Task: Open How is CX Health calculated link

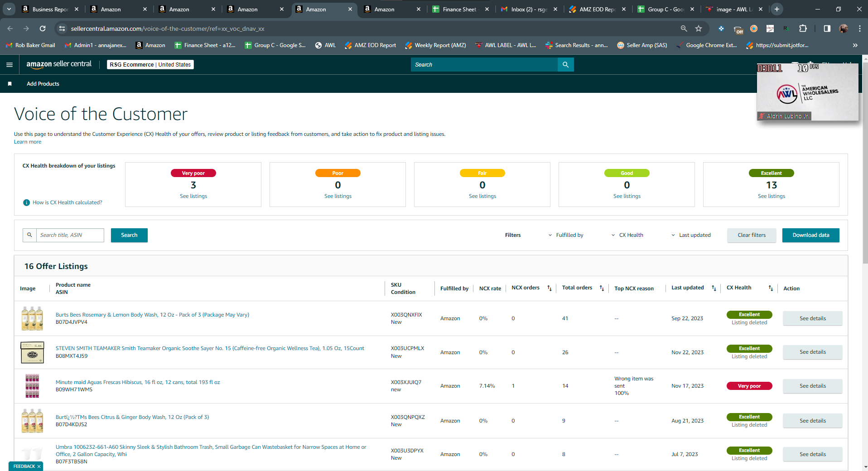Action: pyautogui.click(x=68, y=202)
